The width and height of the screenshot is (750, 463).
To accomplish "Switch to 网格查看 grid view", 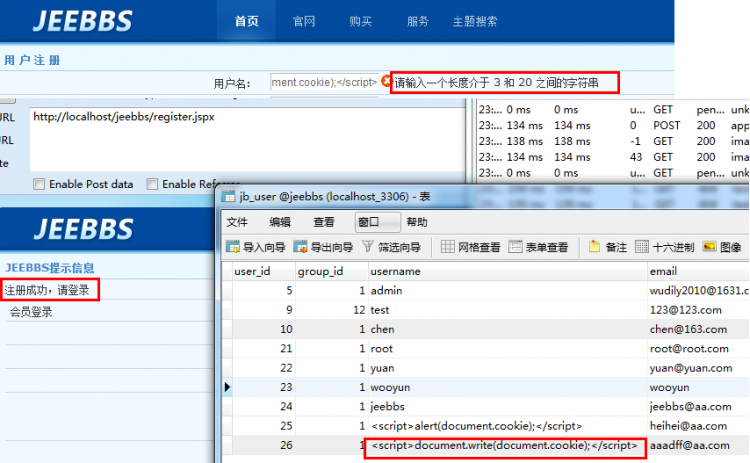I will (448, 247).
